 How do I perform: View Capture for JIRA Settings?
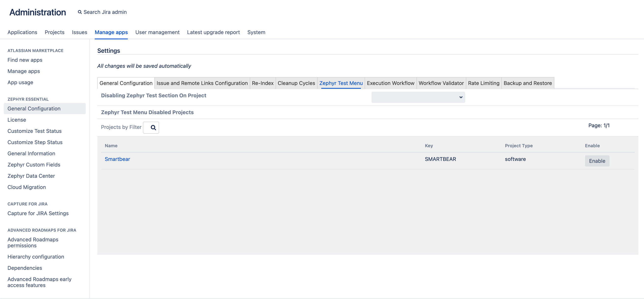pyautogui.click(x=38, y=213)
